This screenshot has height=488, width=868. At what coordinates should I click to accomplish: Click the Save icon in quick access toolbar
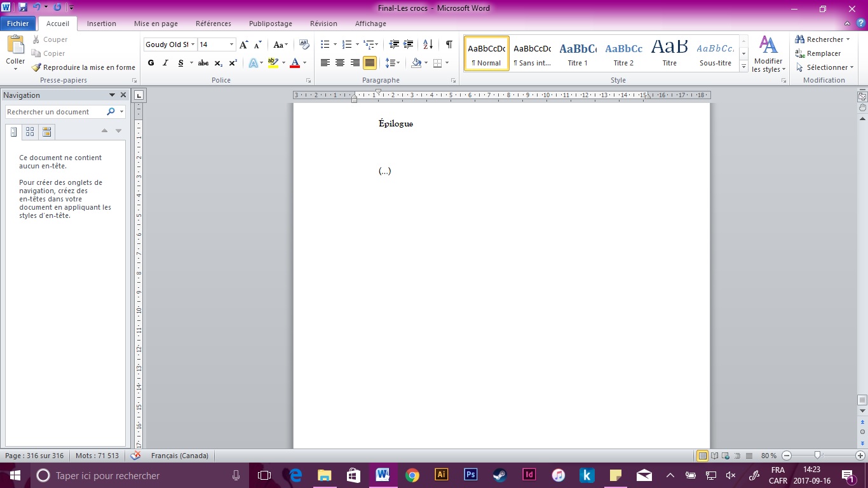click(23, 8)
